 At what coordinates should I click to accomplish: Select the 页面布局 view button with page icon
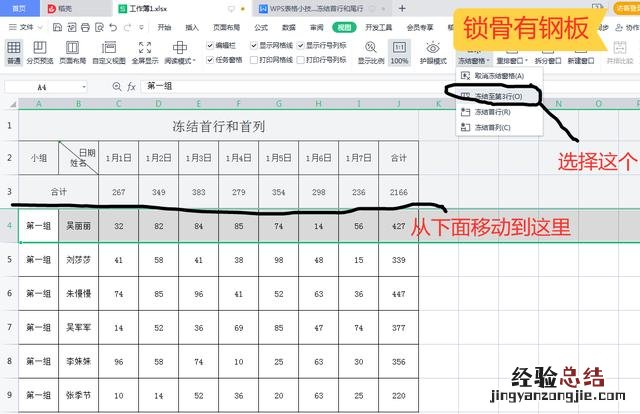[x=72, y=52]
